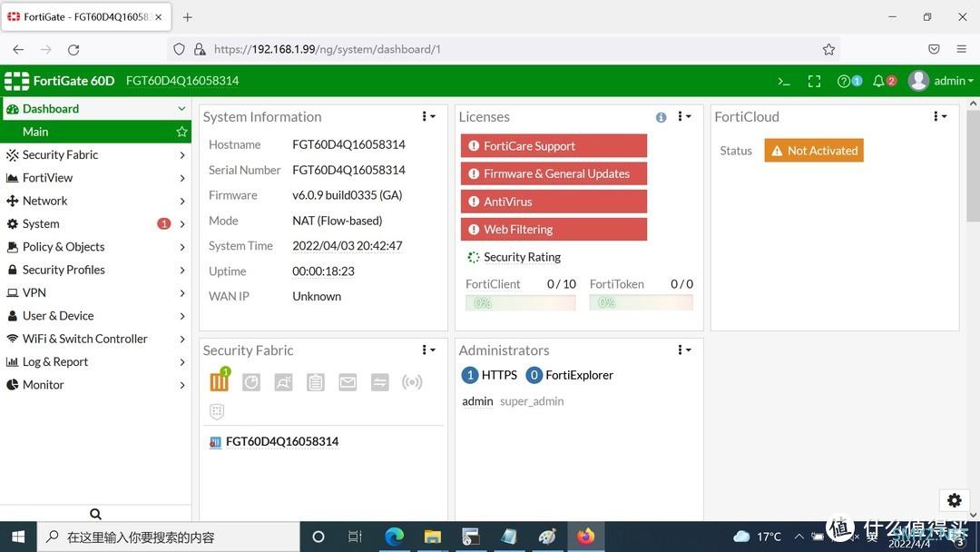
Task: Click the FortiGate device icon in Security Fabric
Action: [x=220, y=380]
